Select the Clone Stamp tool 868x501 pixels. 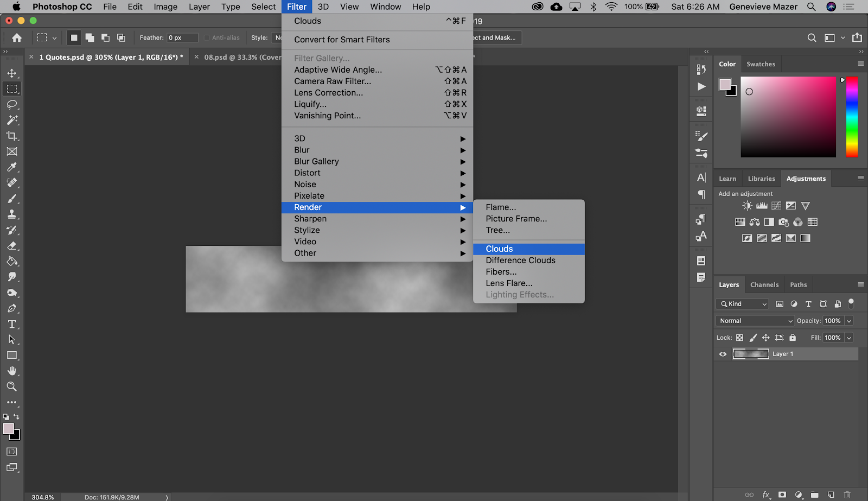click(x=12, y=214)
